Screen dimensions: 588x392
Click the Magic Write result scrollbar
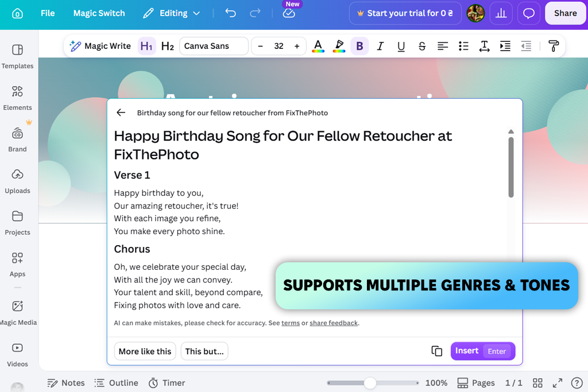[510, 167]
